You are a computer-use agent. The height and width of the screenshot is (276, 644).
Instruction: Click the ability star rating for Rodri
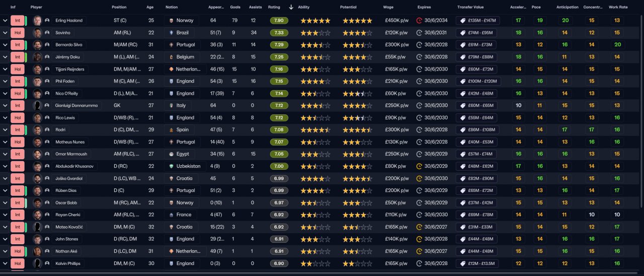coord(315,130)
